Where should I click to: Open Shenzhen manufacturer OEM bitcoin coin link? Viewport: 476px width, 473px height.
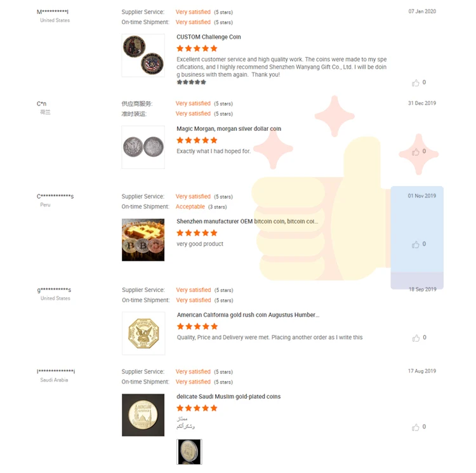[247, 222]
